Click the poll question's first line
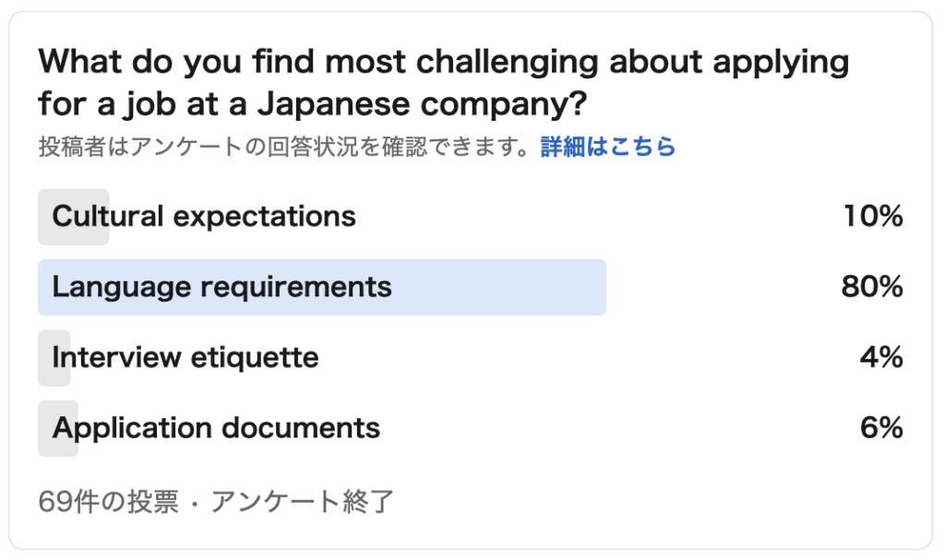945x560 pixels. pos(443,64)
